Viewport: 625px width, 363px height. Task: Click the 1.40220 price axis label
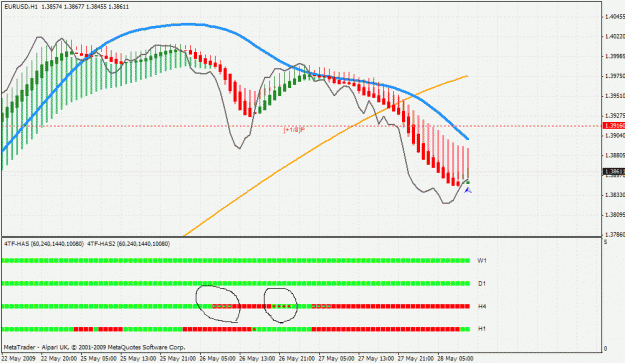coord(615,37)
